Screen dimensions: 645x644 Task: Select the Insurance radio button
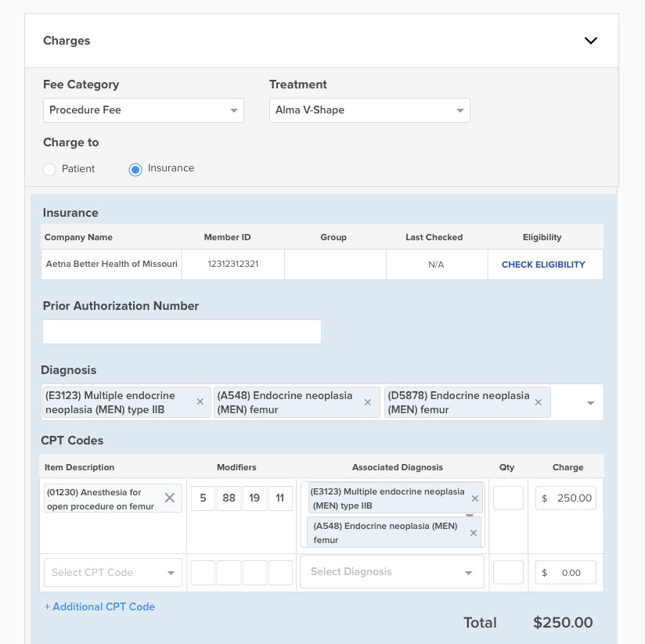point(135,169)
